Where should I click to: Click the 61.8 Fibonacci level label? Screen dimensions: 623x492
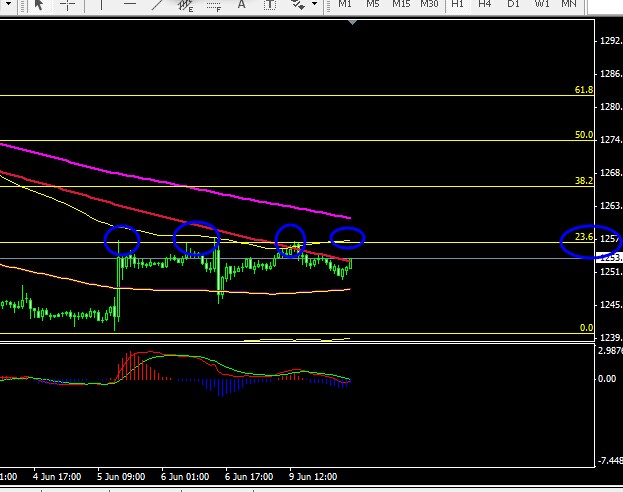tap(584, 90)
